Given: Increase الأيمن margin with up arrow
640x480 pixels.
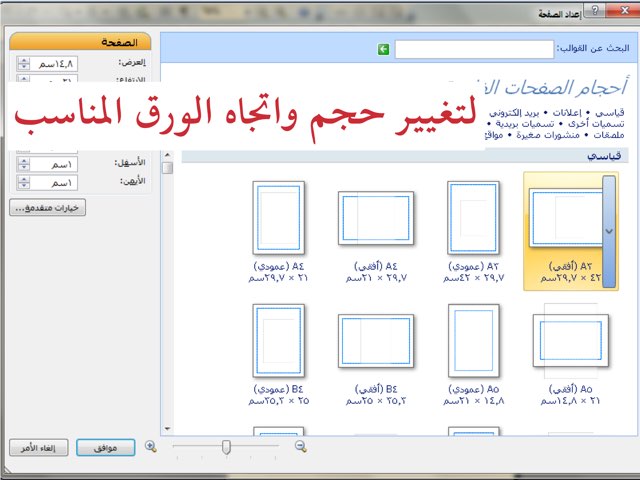Looking at the screenshot, I should tap(24, 179).
